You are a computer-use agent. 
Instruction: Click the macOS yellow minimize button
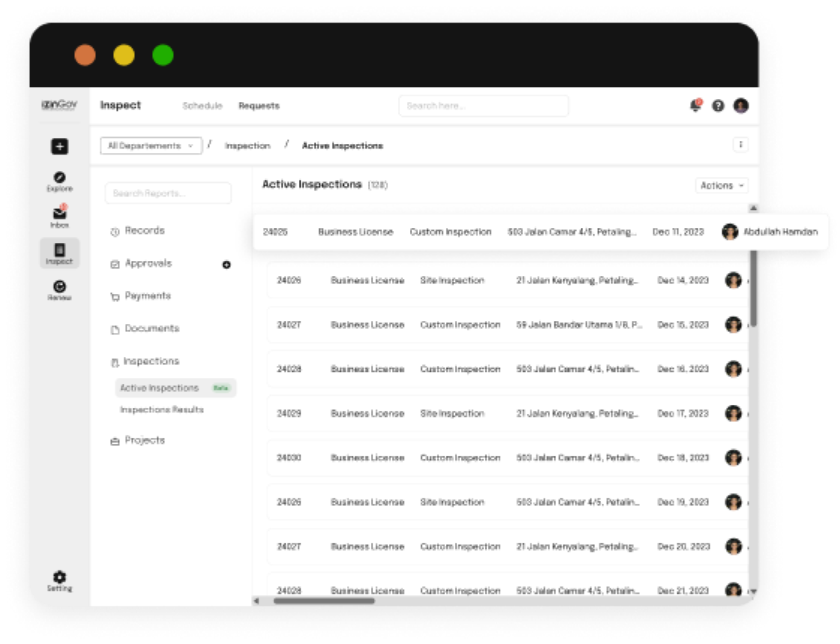[x=124, y=55]
